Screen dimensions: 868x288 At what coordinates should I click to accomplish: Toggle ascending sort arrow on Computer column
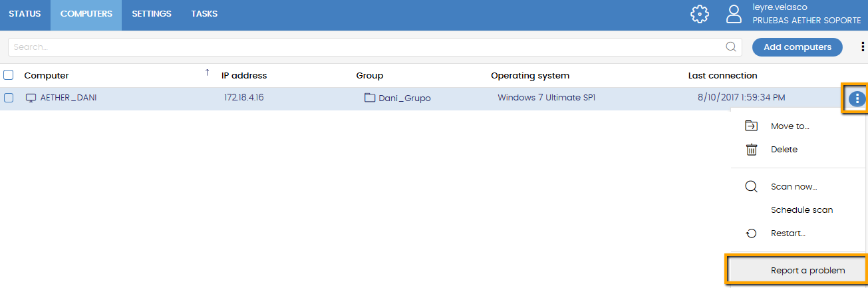(x=207, y=72)
